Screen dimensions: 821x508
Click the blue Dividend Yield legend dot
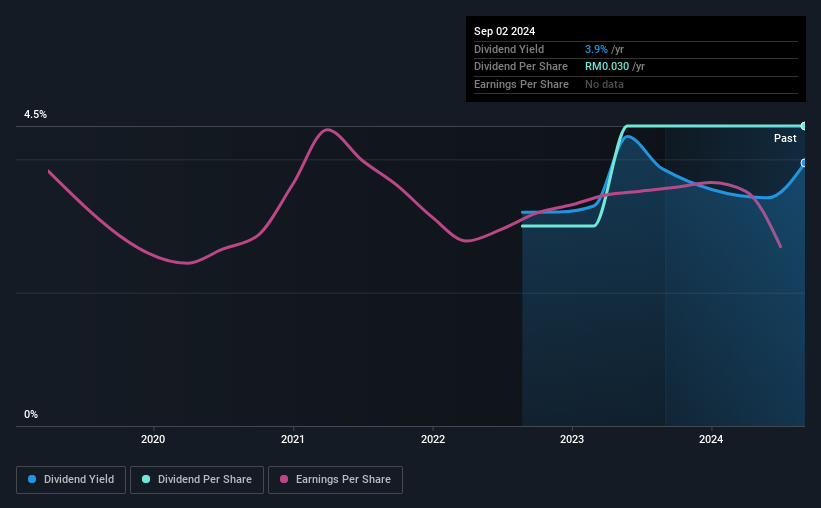click(32, 479)
